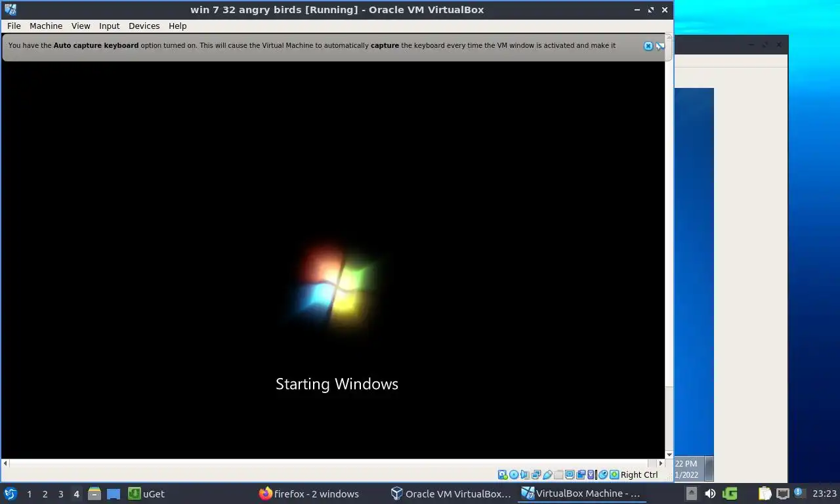Switch to workspace 2

45,494
